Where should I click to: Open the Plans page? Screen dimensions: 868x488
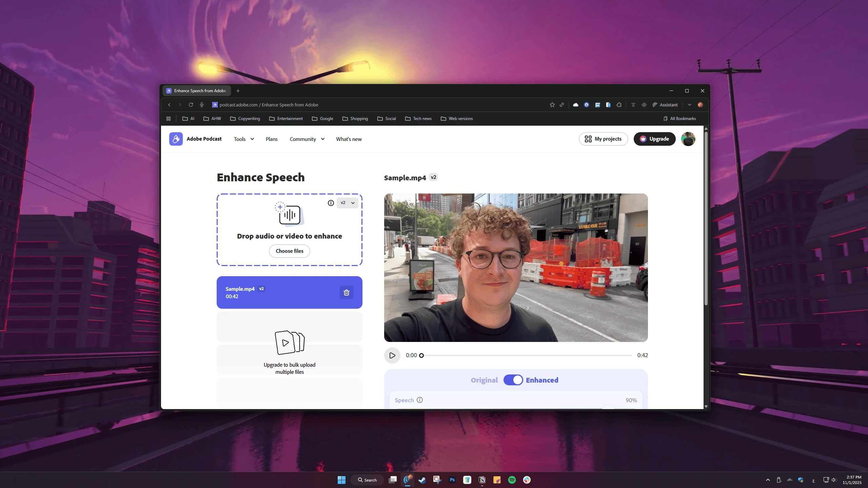271,139
